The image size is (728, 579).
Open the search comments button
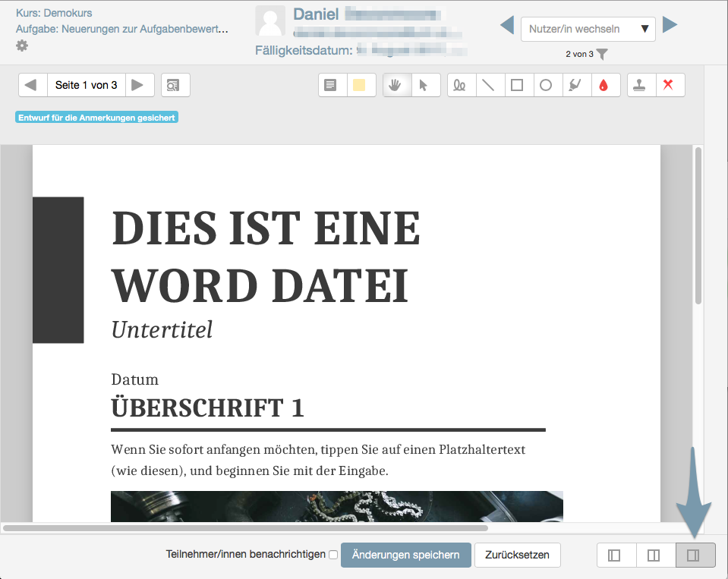(x=175, y=85)
